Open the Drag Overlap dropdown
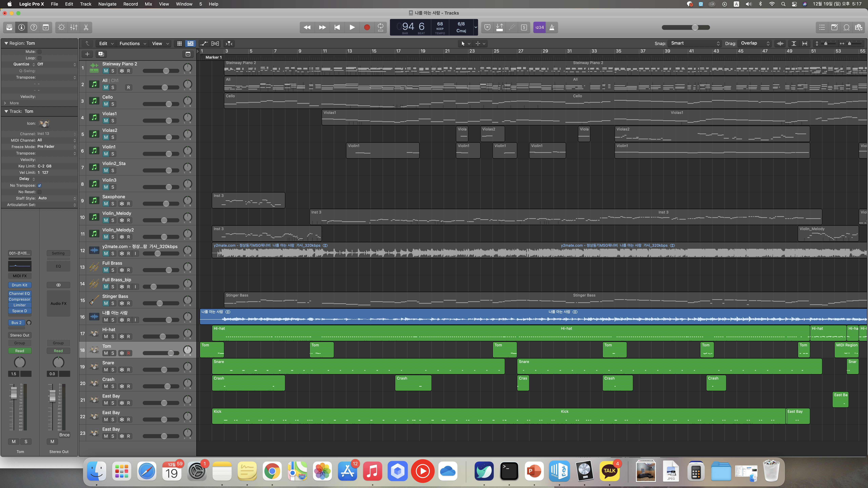The height and width of the screenshot is (488, 868). coord(755,43)
